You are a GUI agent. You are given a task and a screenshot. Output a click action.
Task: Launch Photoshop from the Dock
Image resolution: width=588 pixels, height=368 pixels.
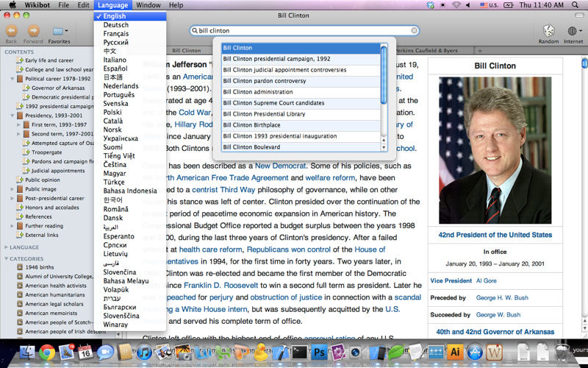319,353
